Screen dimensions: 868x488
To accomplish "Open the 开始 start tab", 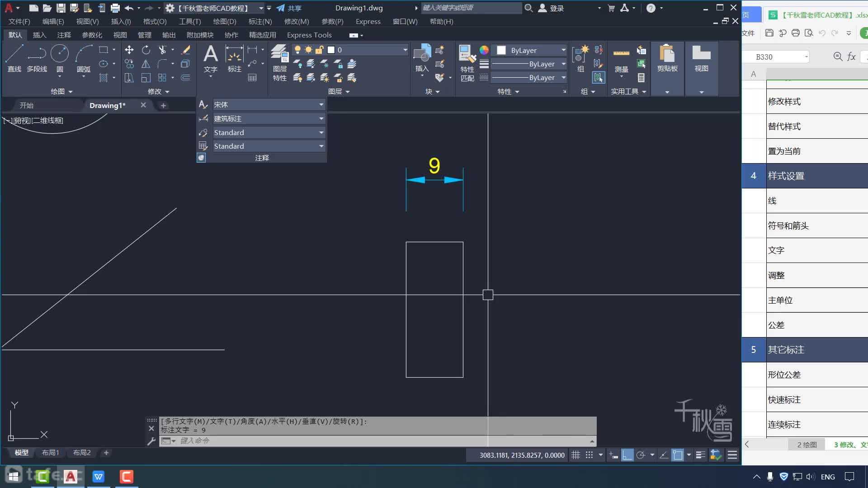I will click(26, 105).
